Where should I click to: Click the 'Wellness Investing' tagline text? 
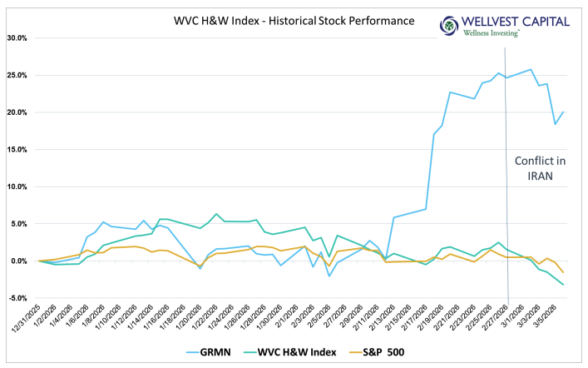coord(494,33)
